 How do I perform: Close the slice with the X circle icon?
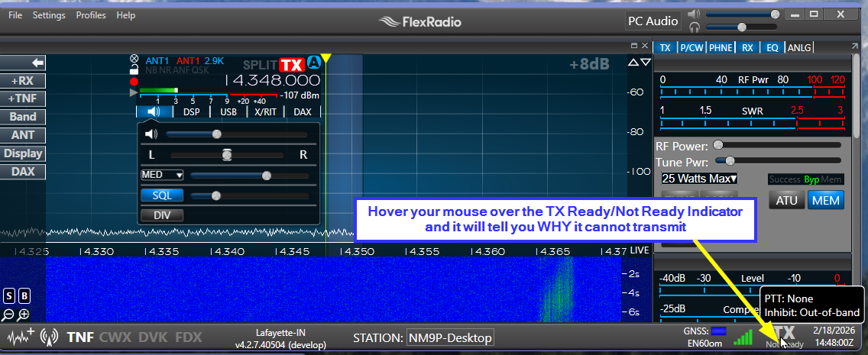point(134,59)
